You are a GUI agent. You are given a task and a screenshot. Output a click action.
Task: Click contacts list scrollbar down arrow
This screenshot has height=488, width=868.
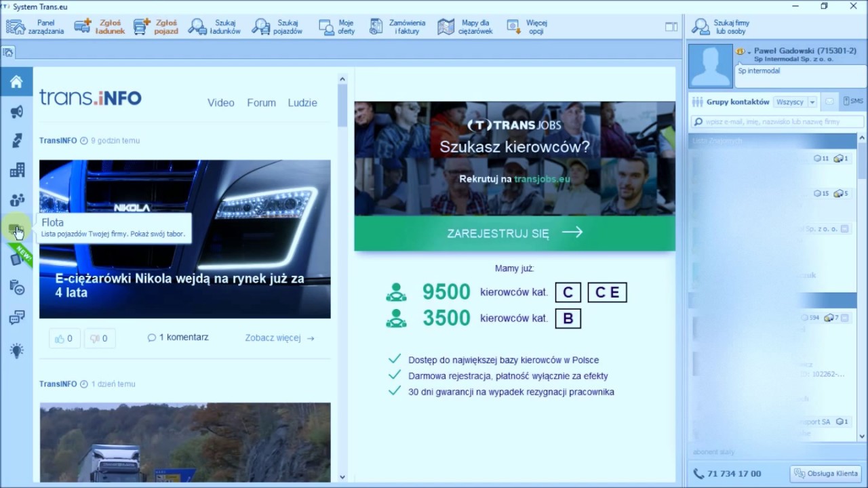tap(863, 437)
